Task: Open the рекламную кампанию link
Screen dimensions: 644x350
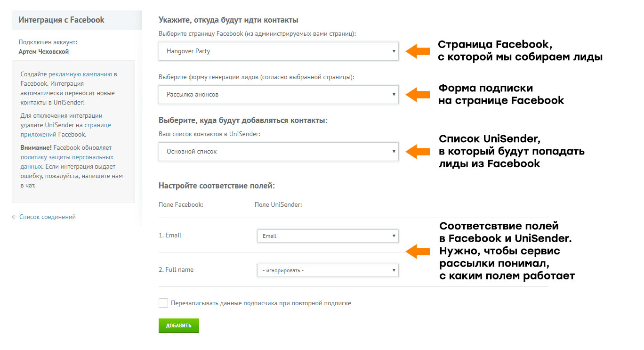Action: (80, 74)
